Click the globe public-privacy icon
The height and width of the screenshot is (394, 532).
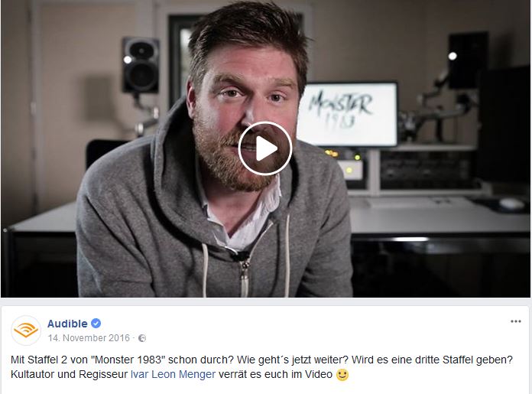coord(142,338)
